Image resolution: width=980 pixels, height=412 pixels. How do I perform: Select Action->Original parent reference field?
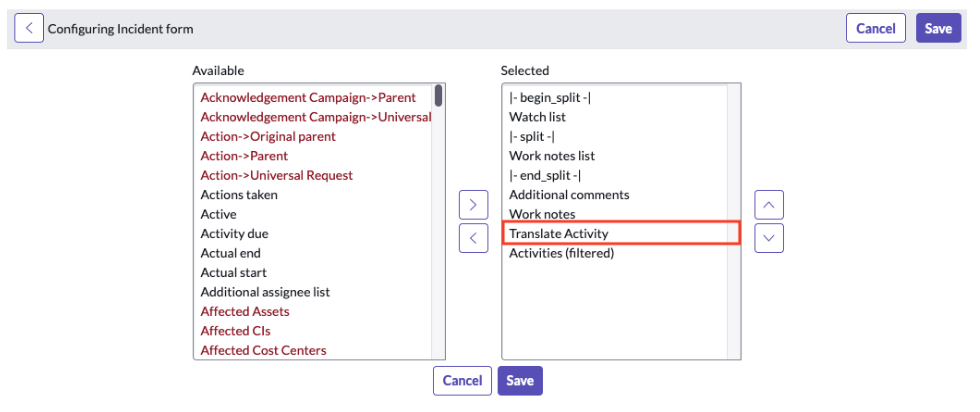coord(313,136)
